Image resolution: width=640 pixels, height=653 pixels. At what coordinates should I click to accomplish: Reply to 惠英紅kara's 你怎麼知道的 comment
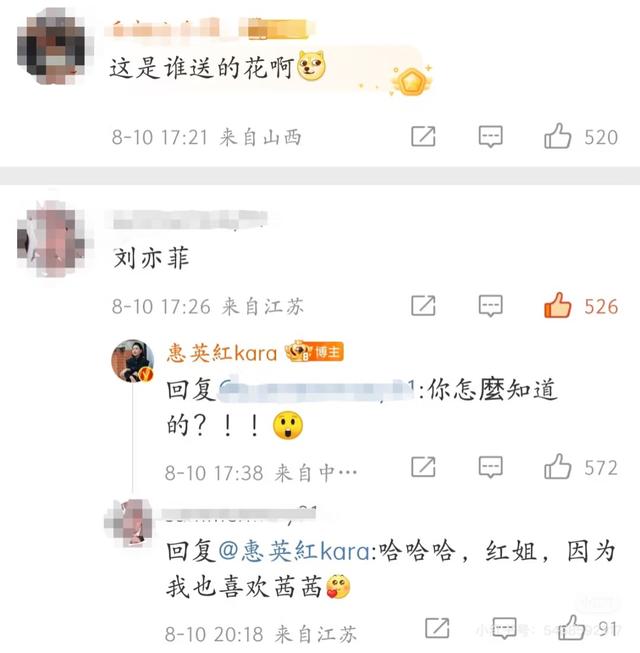pos(491,466)
